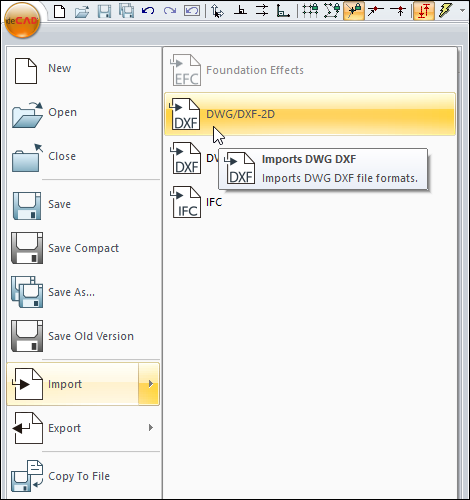This screenshot has height=500, width=470.
Task: Click the lightning bolt toolbar icon
Action: [x=445, y=11]
